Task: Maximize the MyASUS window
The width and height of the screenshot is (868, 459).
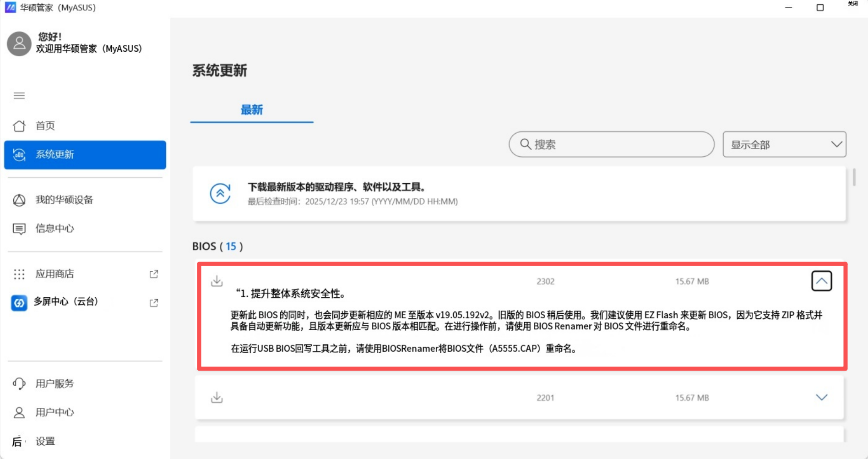Action: click(x=820, y=7)
